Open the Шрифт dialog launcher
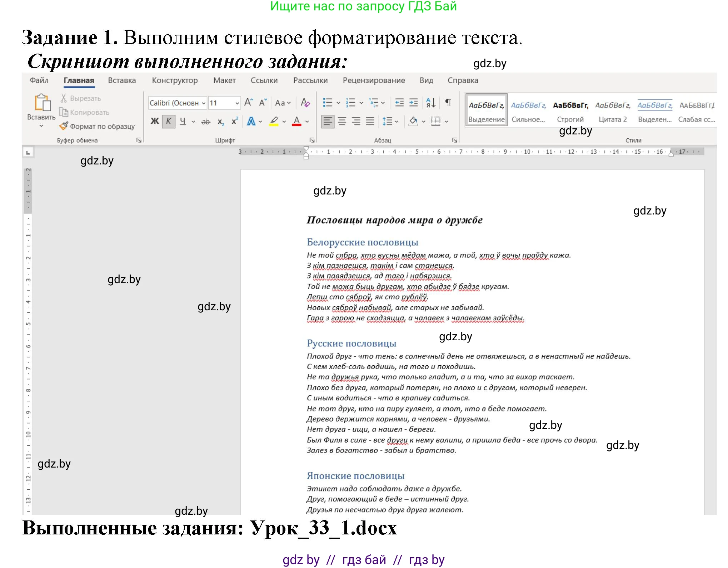728x568 pixels. [x=311, y=140]
